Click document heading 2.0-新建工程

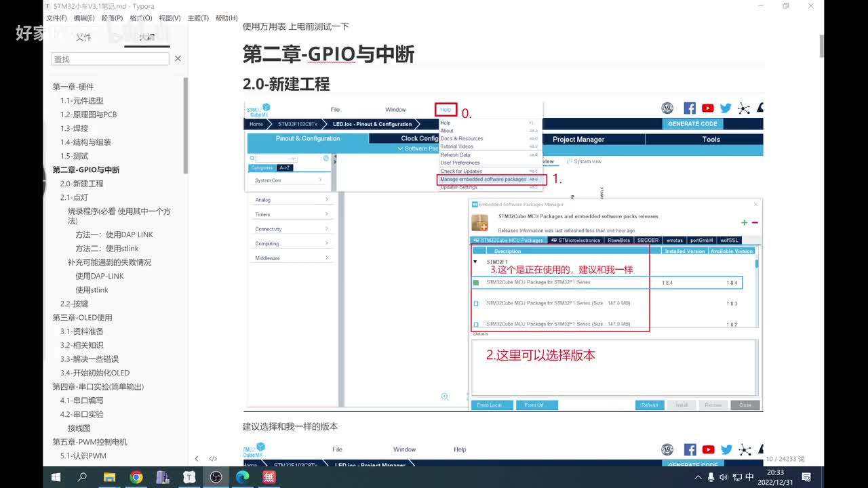pos(286,84)
